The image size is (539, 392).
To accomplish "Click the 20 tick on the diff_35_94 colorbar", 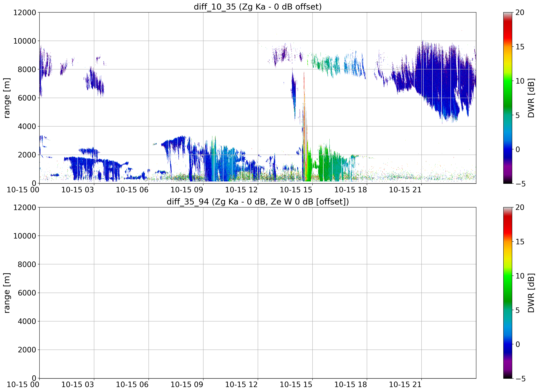I will [x=520, y=207].
